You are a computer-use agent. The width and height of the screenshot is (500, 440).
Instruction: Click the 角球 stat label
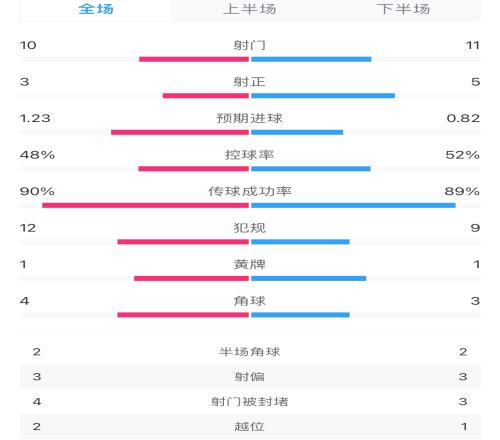(x=249, y=301)
